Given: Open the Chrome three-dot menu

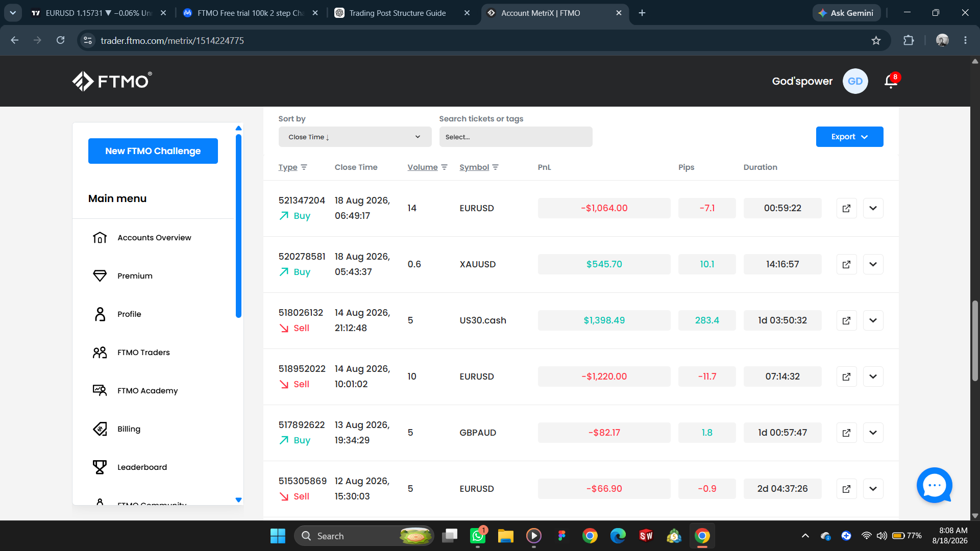Looking at the screenshot, I should click(x=965, y=40).
